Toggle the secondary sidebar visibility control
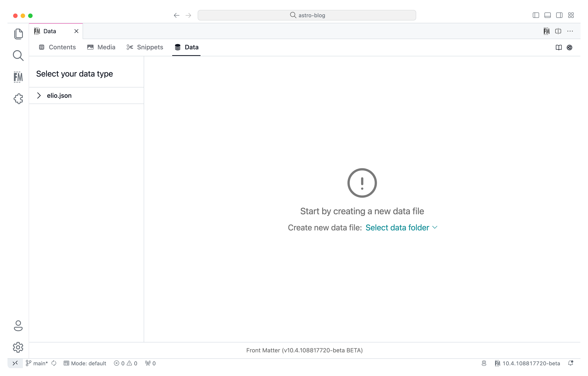 559,15
